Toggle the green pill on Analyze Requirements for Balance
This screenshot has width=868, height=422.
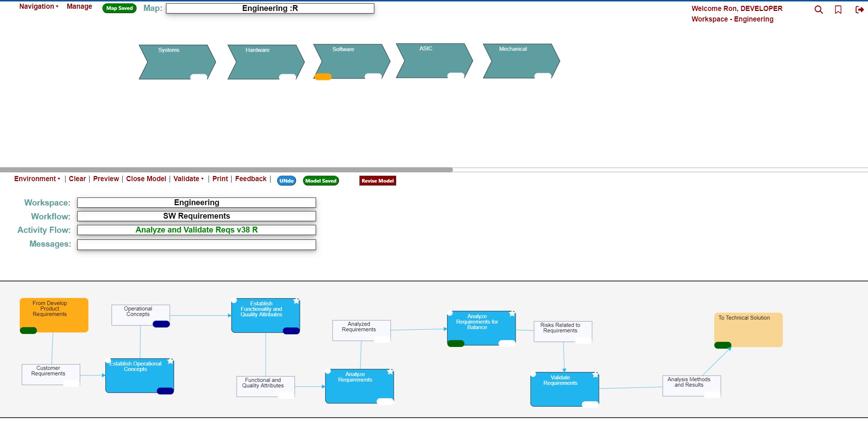tap(455, 343)
